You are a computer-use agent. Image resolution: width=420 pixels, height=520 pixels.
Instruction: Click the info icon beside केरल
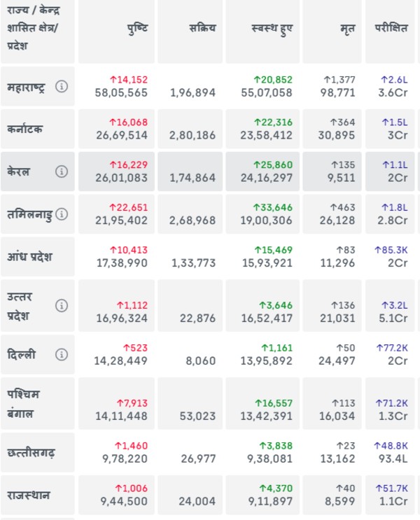tap(62, 171)
